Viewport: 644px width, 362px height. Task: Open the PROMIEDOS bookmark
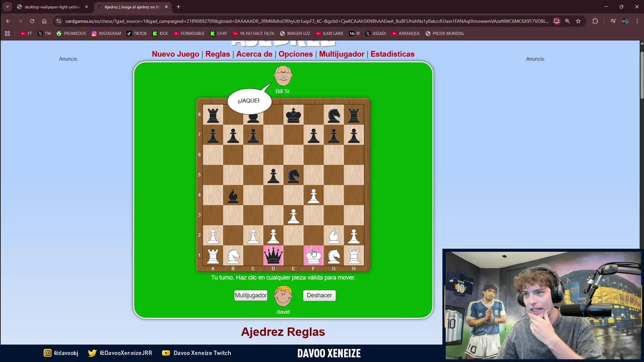pyautogui.click(x=71, y=34)
